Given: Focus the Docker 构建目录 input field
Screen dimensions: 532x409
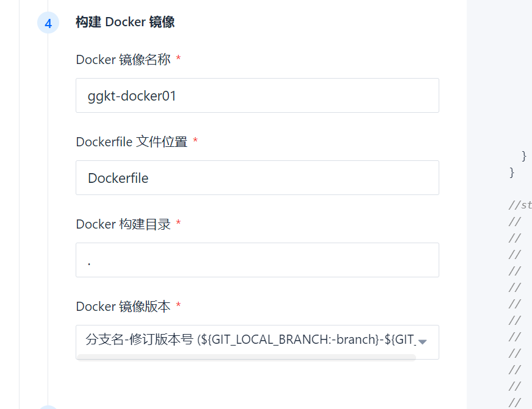Looking at the screenshot, I should (257, 260).
